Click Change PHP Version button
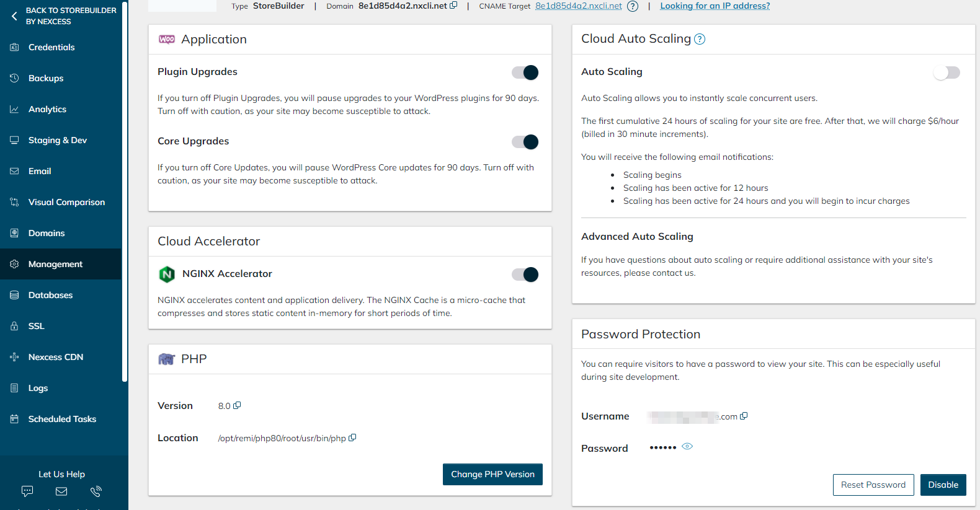Viewport: 980px width, 510px height. coord(492,474)
